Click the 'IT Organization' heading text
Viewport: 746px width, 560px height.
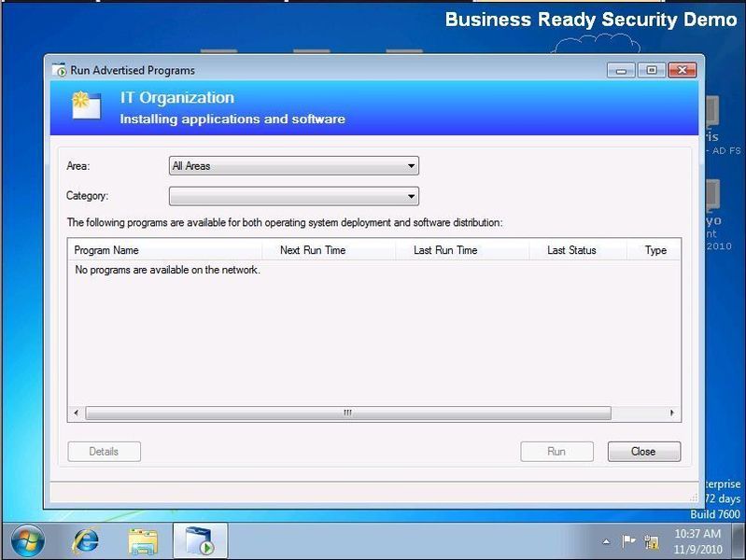(177, 98)
